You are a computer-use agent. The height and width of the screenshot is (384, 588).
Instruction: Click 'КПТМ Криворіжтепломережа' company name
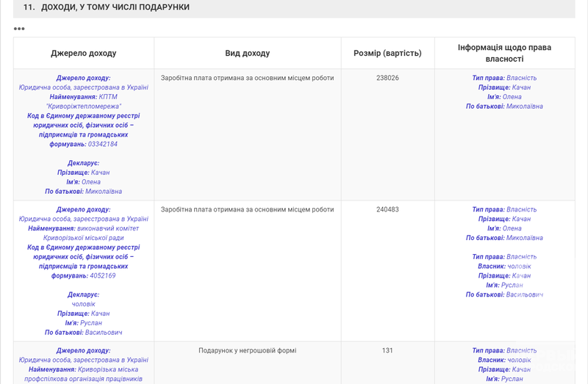[84, 101]
